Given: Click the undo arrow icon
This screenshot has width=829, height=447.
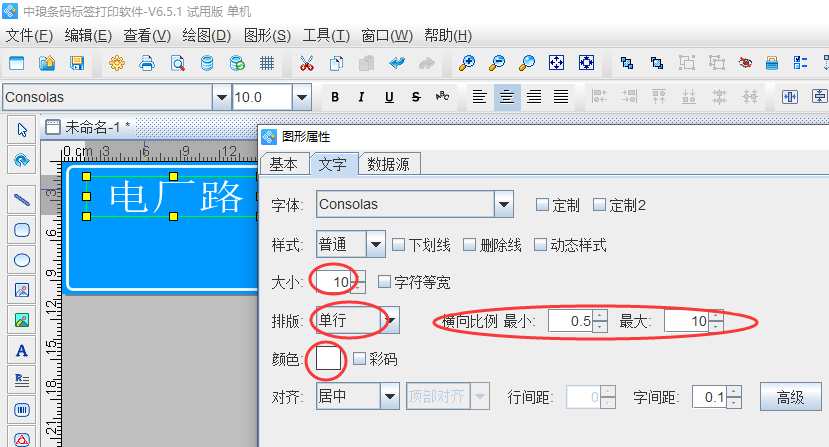Looking at the screenshot, I should click(397, 63).
